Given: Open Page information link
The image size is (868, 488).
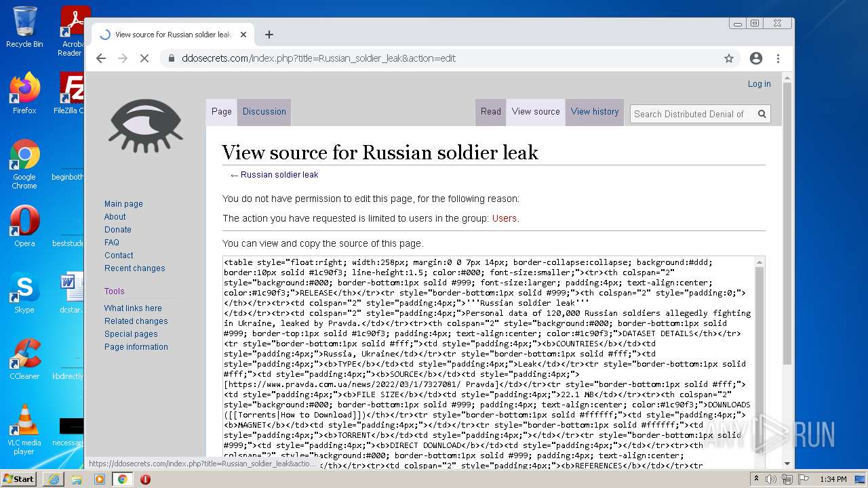Looking at the screenshot, I should coord(136,347).
